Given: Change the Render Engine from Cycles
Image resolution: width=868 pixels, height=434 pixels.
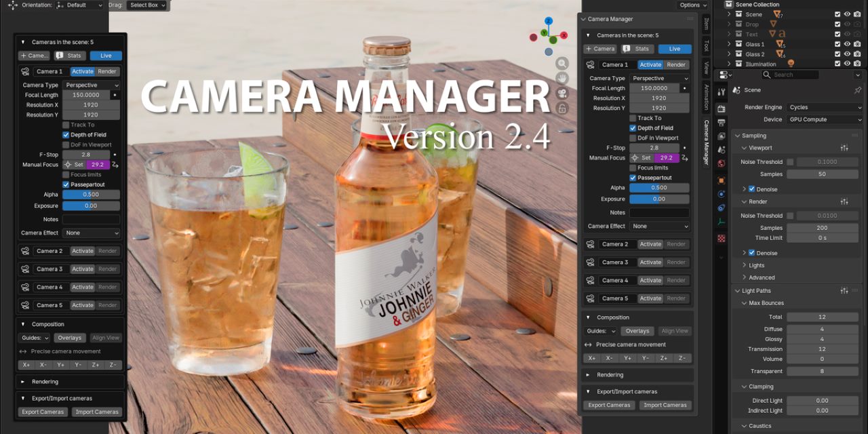Looking at the screenshot, I should (x=825, y=106).
